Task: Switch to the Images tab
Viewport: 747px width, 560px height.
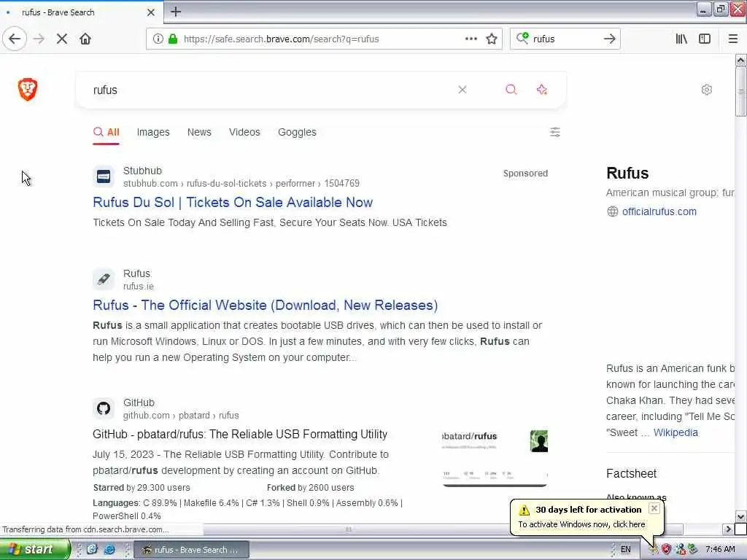Action: pos(153,132)
